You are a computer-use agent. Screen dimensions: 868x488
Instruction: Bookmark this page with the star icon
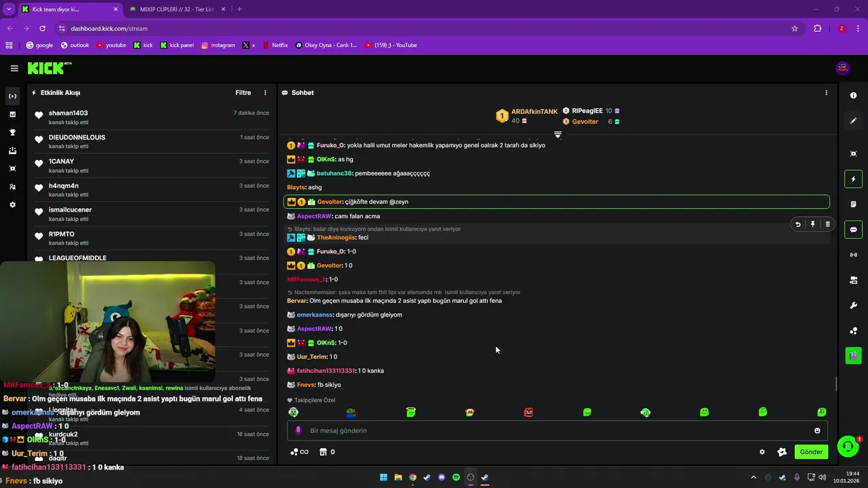point(795,28)
